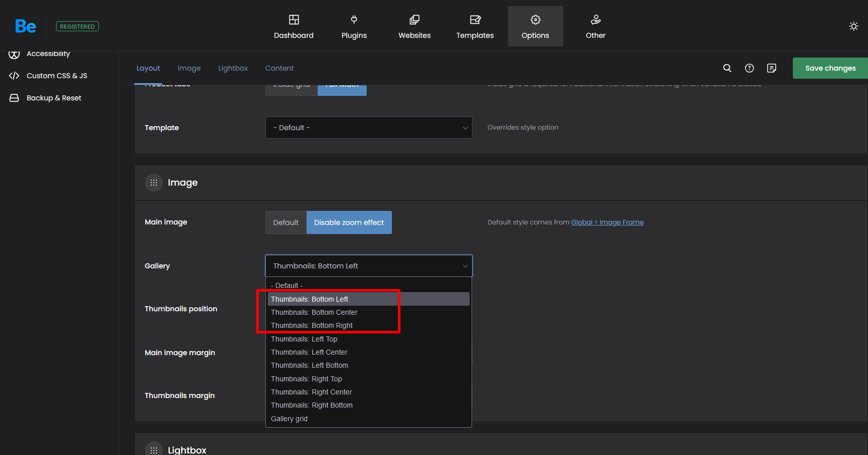Click the Image section grid handle icon
This screenshot has height=455, width=868.
click(154, 183)
